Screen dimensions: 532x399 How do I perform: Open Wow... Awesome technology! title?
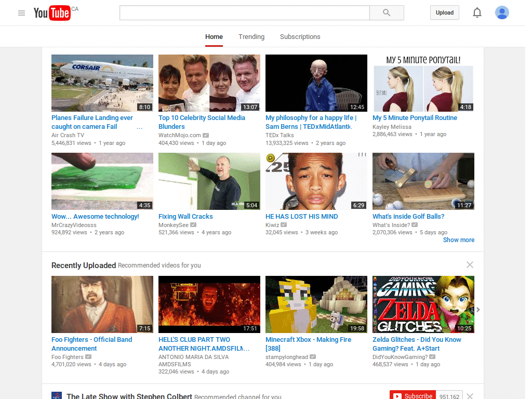click(95, 217)
